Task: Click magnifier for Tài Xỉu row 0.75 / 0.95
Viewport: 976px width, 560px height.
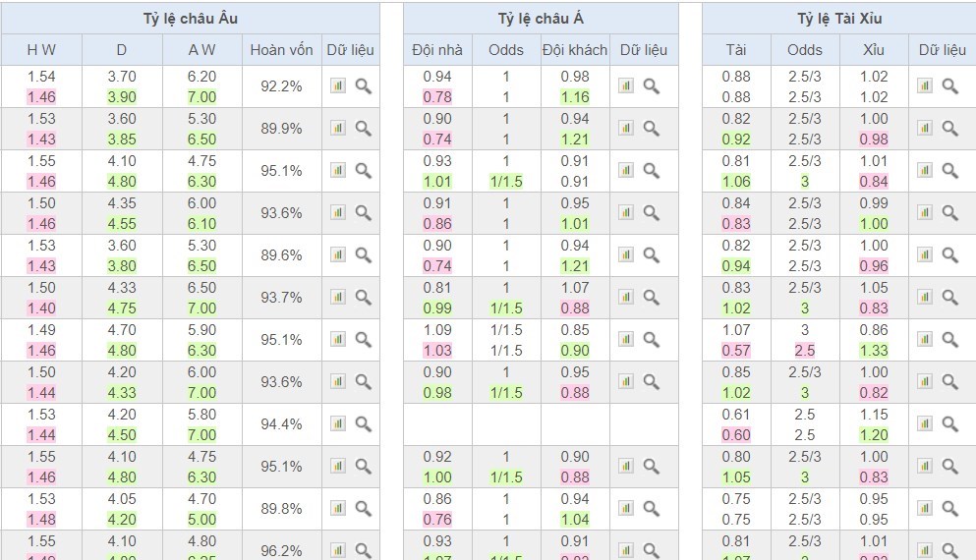Action: click(x=950, y=509)
